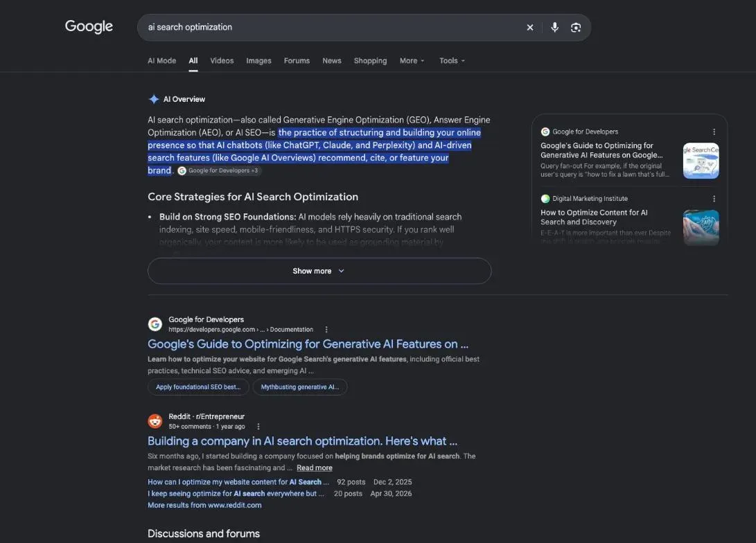
Task: Click '92 posts' count text
Action: (x=351, y=482)
